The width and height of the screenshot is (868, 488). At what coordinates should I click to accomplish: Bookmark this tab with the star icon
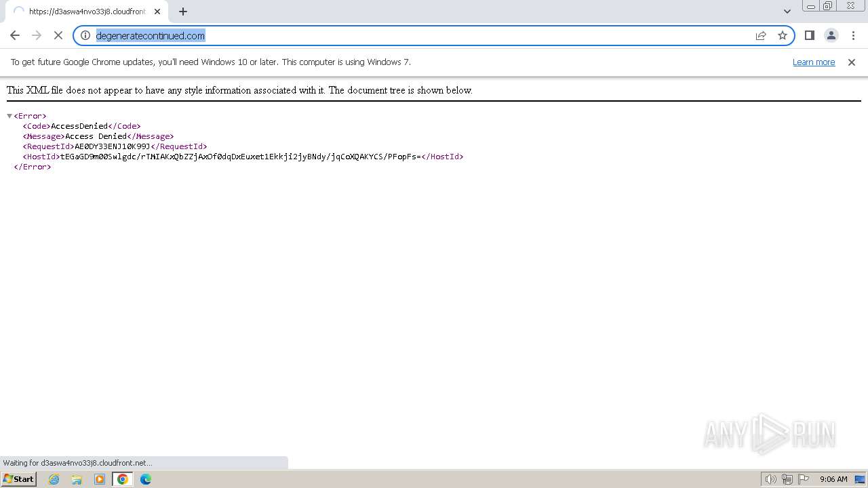pos(783,35)
